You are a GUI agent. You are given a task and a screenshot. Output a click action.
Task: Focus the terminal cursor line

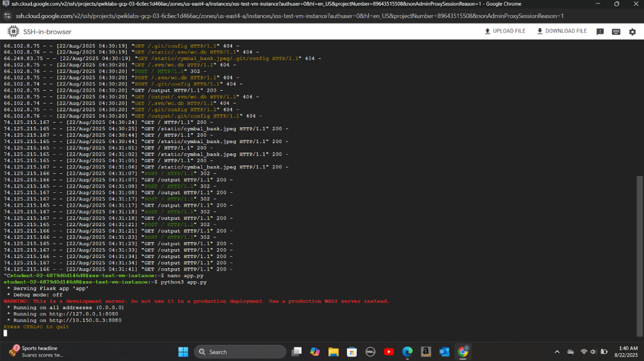click(6, 333)
